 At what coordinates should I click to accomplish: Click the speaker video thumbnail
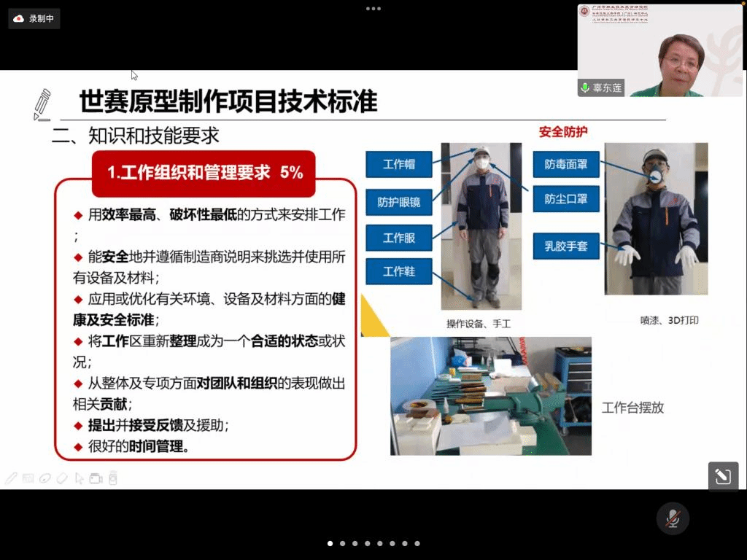click(x=659, y=50)
